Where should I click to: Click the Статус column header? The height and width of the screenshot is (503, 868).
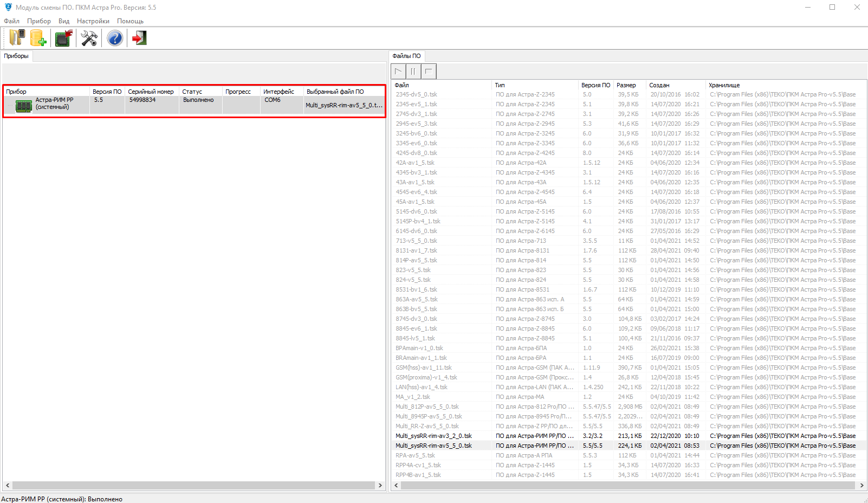(201, 92)
